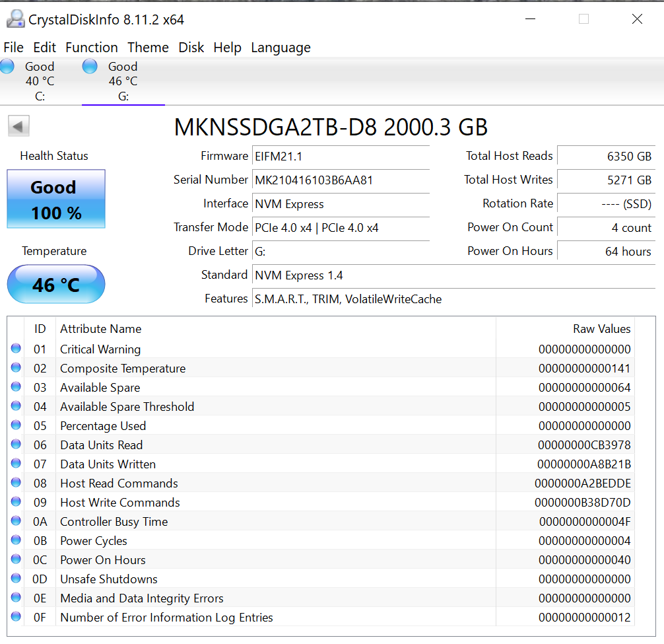The height and width of the screenshot is (644, 664).
Task: Open the Language menu
Action: pyautogui.click(x=281, y=48)
